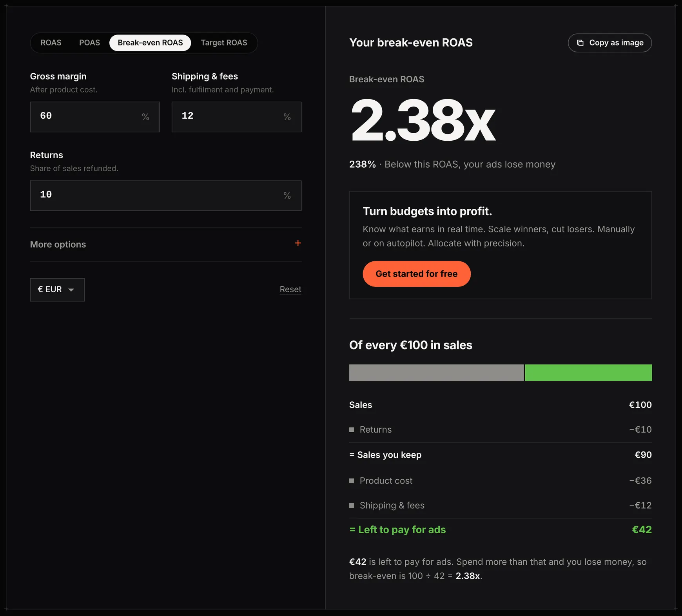Click Share of sales refunded hint
This screenshot has height=616, width=682.
click(x=74, y=168)
